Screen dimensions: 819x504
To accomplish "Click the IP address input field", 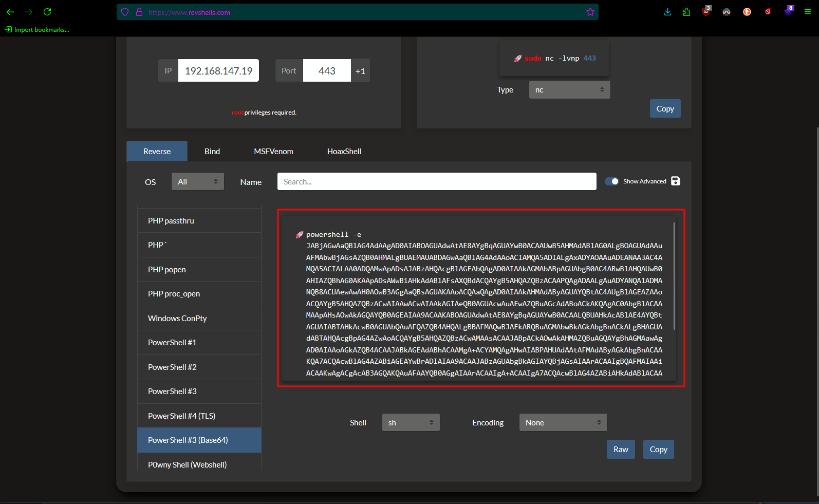I will point(218,71).
